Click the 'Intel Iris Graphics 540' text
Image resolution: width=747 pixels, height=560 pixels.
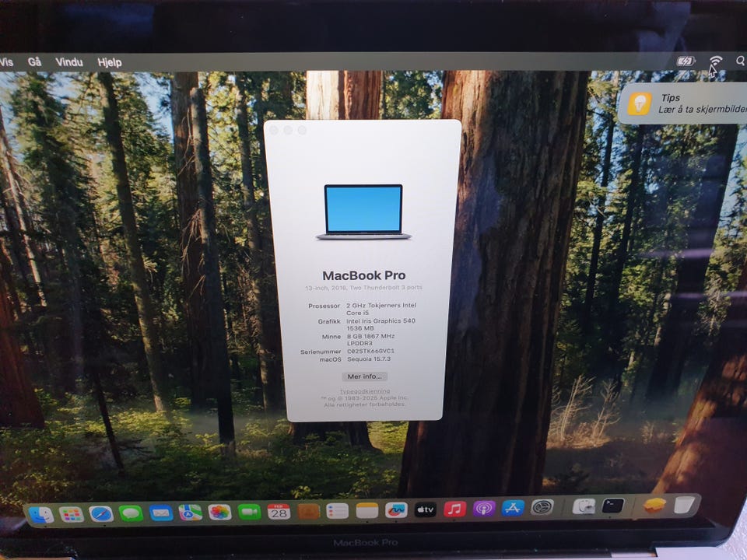point(381,321)
